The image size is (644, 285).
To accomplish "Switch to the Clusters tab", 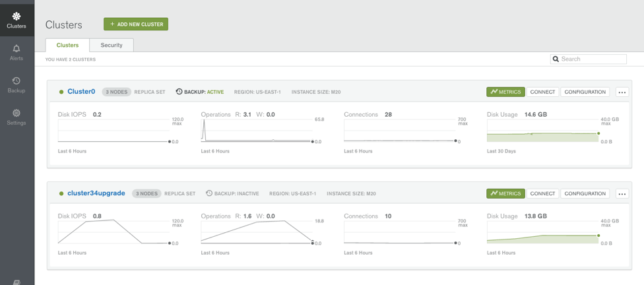I will pos(67,45).
